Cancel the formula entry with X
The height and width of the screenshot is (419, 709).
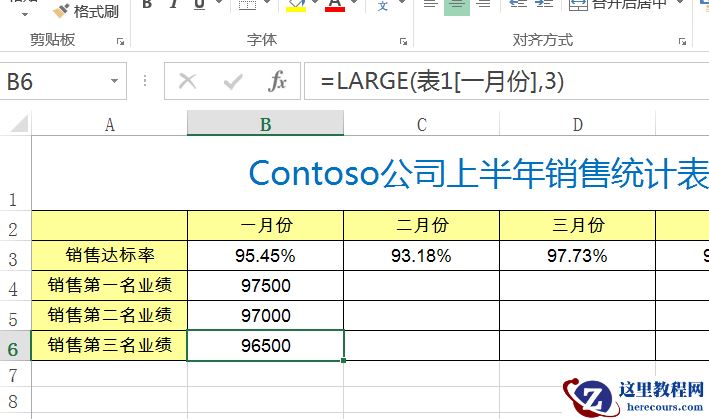pos(187,82)
